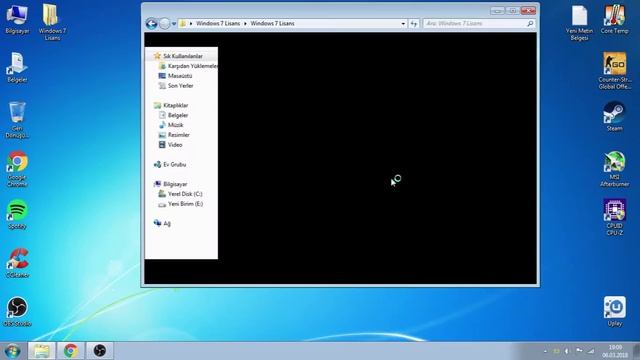
Task: Launch the CCleaner desktop shortcut
Action: click(17, 263)
